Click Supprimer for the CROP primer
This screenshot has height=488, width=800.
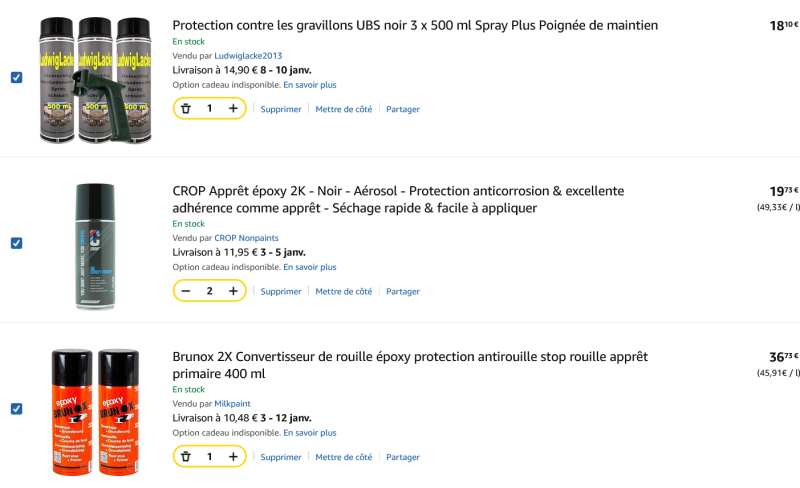pyautogui.click(x=281, y=292)
